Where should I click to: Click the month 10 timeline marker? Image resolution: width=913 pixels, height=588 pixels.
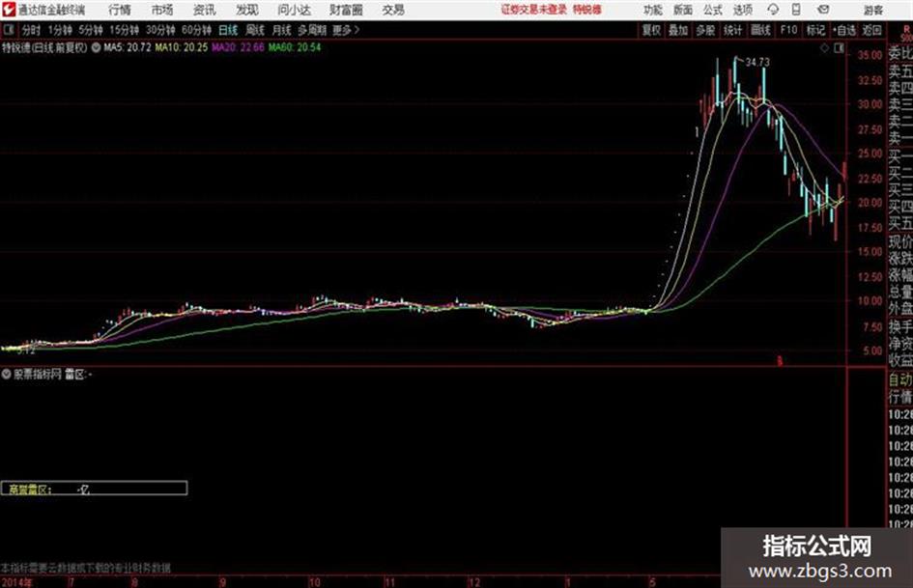coord(314,581)
